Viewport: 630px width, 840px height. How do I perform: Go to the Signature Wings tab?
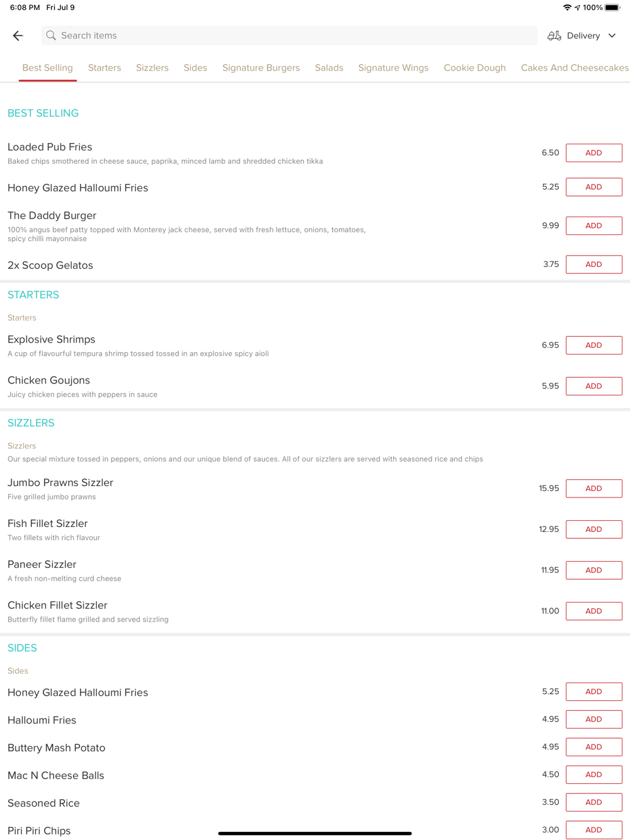[x=393, y=68]
